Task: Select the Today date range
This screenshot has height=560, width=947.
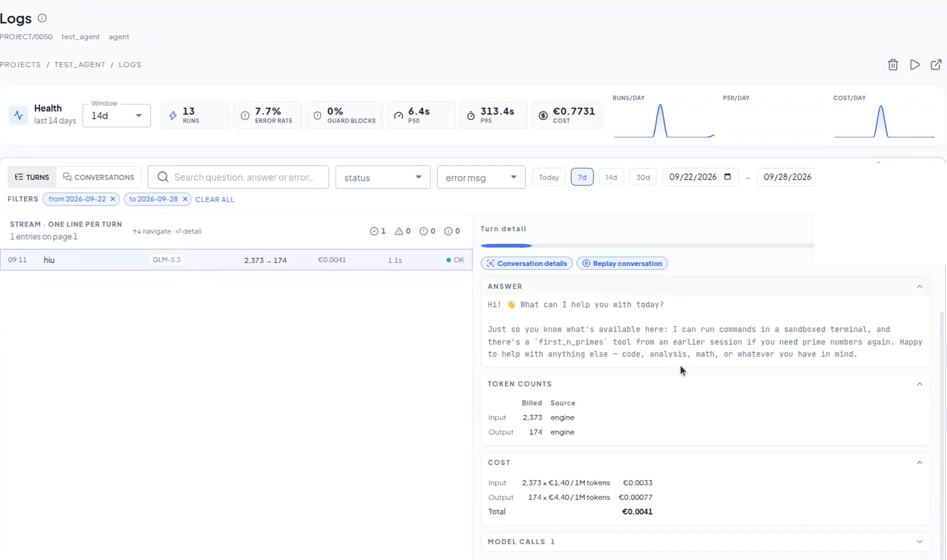Action: tap(549, 177)
